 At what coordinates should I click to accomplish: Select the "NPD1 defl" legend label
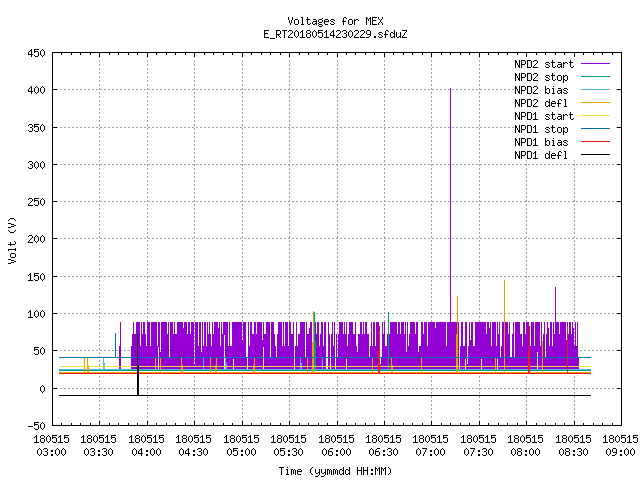click(541, 156)
